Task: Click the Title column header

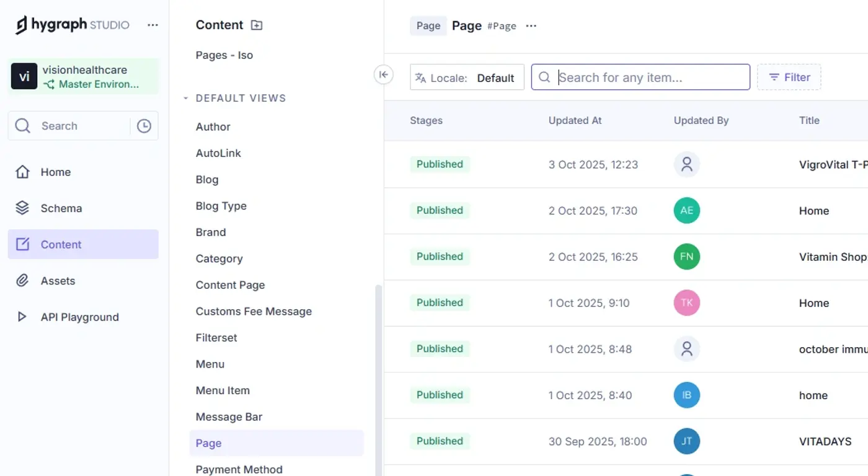Action: pyautogui.click(x=809, y=120)
